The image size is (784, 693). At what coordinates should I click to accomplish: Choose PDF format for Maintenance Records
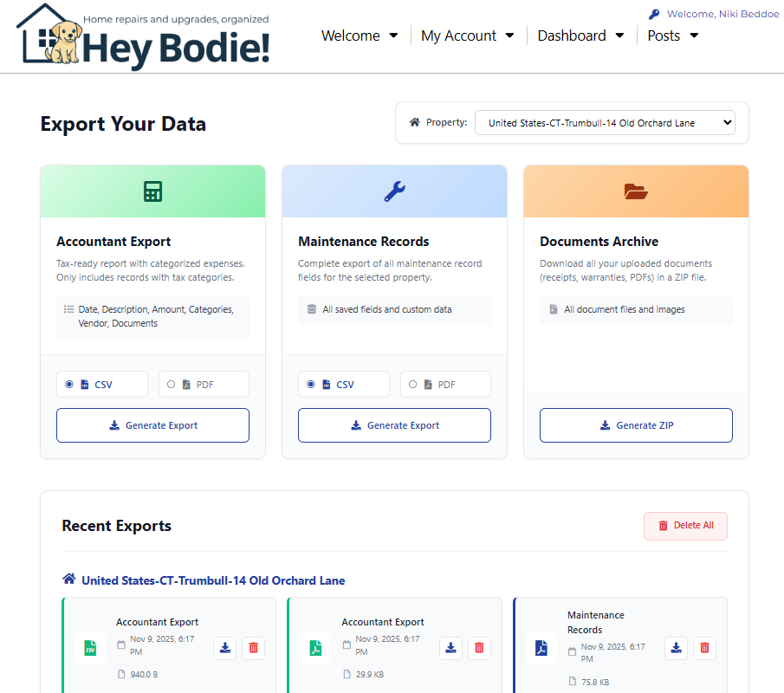coord(413,385)
